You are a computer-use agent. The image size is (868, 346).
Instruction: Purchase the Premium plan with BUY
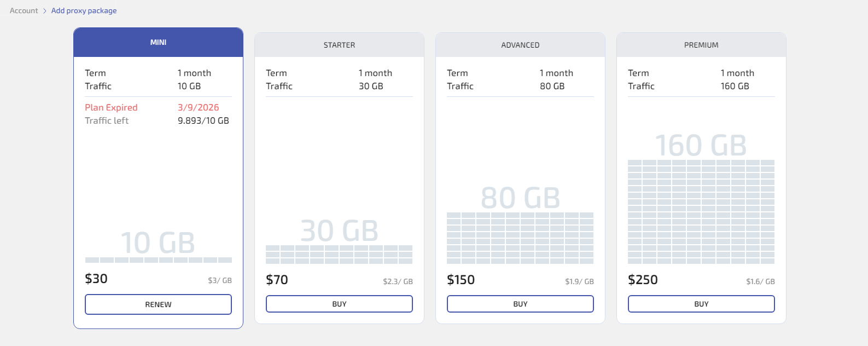click(701, 304)
